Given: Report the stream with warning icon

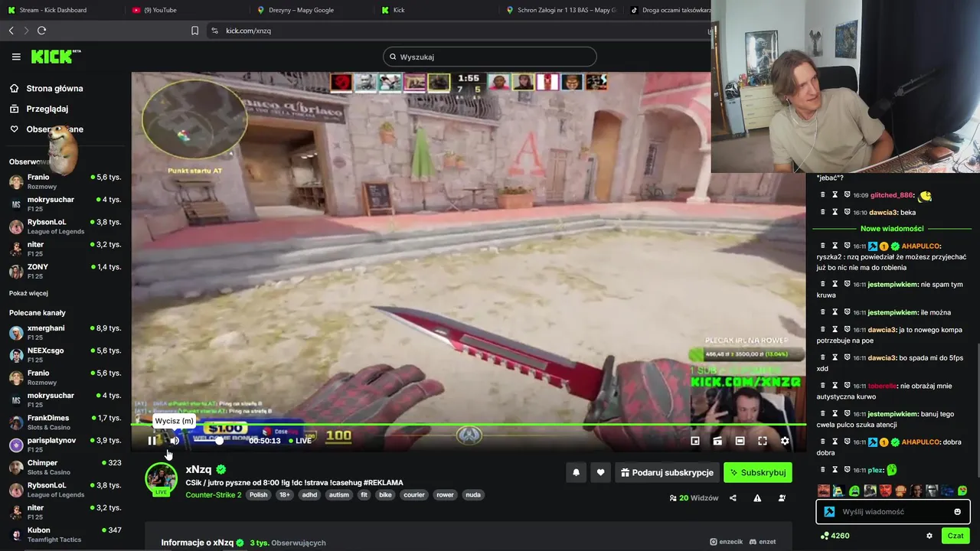Looking at the screenshot, I should point(757,498).
